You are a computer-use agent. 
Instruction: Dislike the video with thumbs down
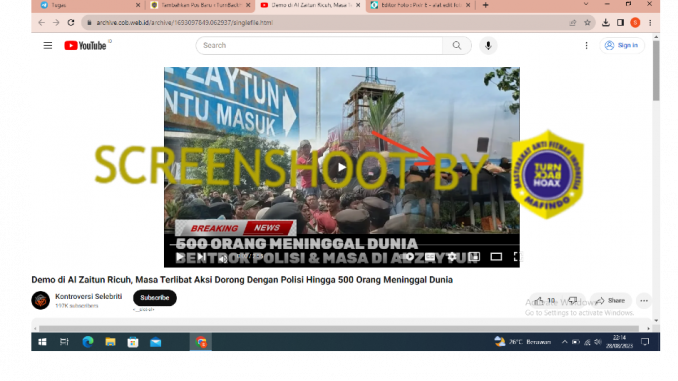click(x=573, y=301)
